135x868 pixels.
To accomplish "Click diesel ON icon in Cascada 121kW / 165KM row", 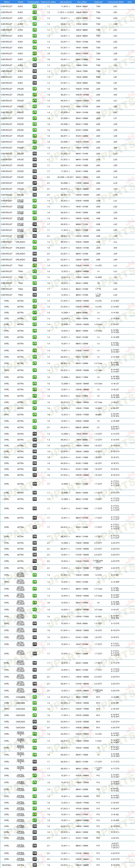I will [x=35, y=722].
